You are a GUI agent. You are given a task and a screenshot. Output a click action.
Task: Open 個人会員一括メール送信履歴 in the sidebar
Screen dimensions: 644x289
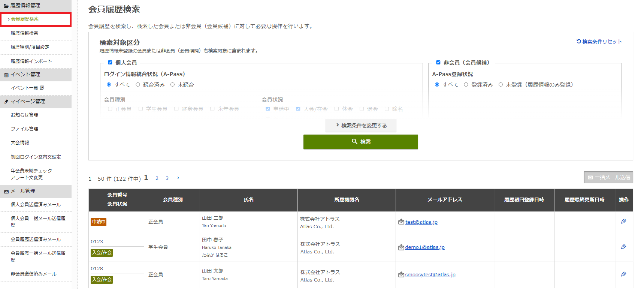pyautogui.click(x=38, y=222)
